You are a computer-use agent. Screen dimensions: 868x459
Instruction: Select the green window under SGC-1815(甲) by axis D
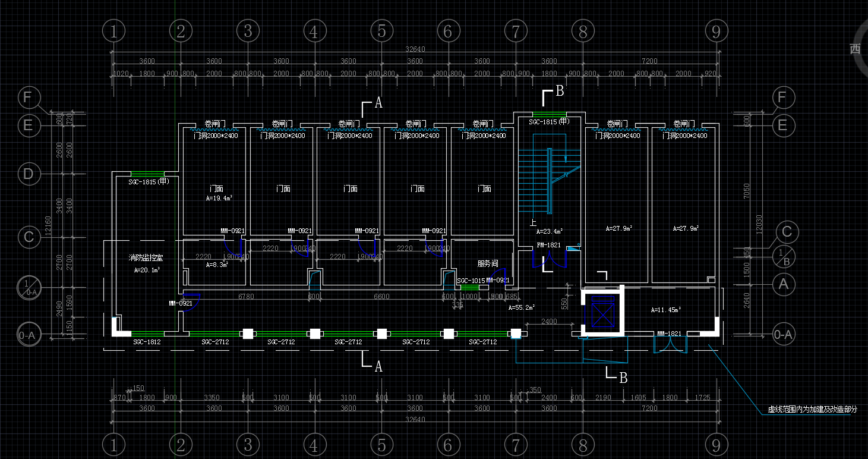tap(147, 174)
